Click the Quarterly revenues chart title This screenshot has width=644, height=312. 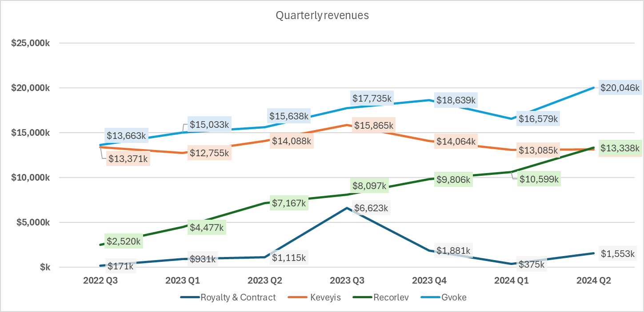pos(322,15)
